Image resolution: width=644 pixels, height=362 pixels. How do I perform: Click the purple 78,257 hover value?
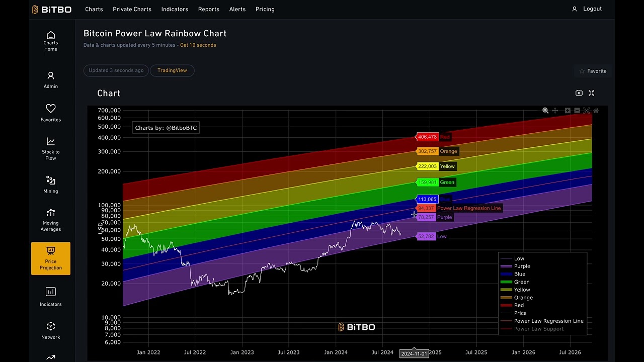click(x=426, y=217)
